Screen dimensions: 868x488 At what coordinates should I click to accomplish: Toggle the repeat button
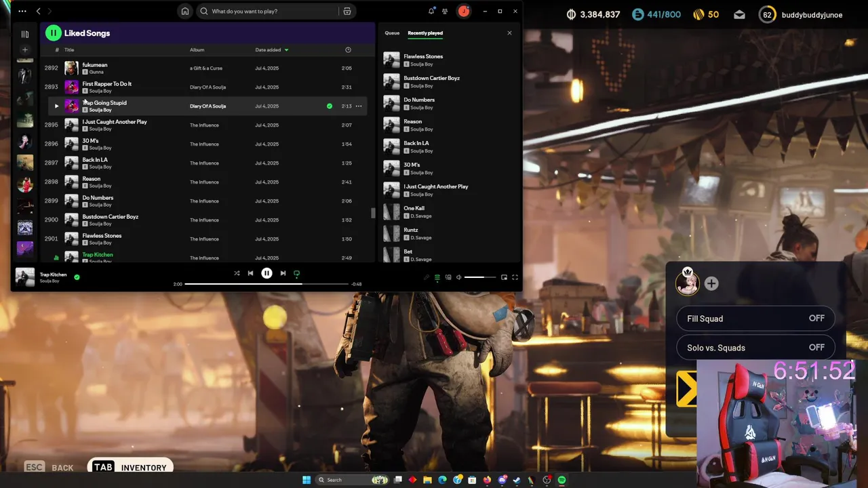point(296,273)
